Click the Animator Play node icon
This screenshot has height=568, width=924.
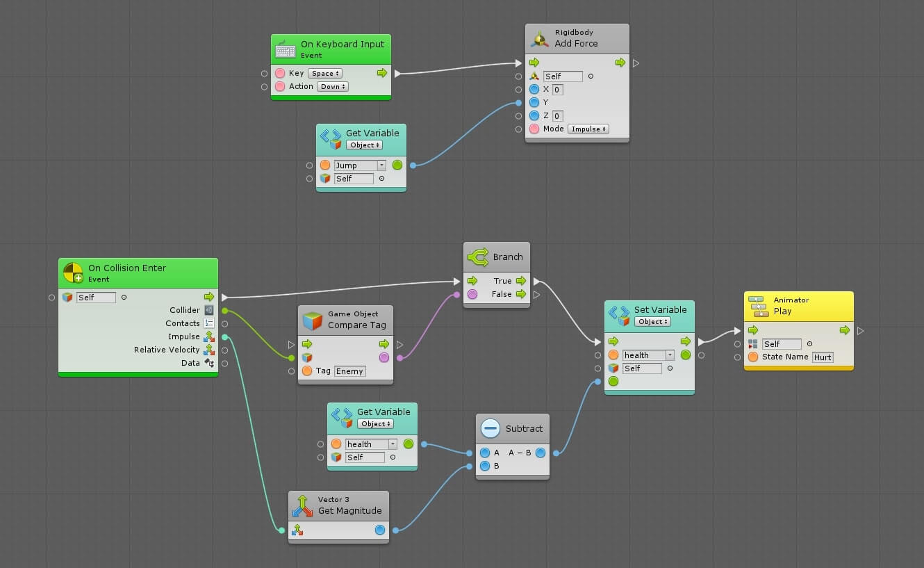click(757, 306)
